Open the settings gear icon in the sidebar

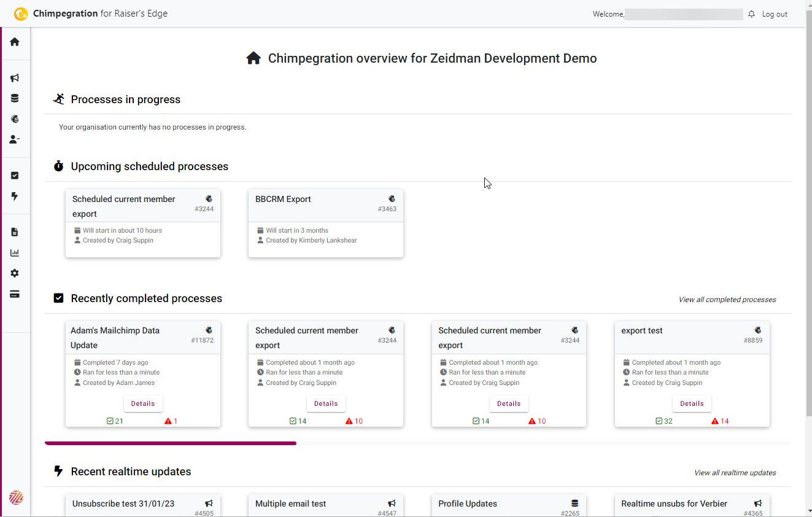(15, 273)
